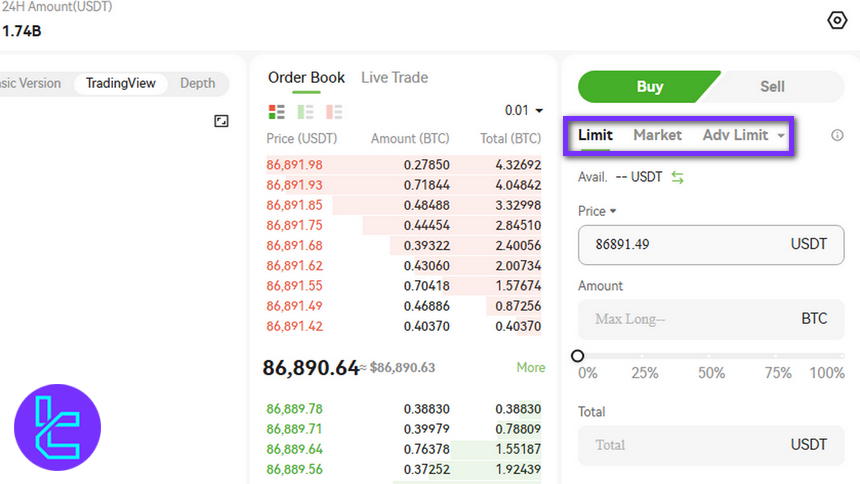Click the last price 86,890.64
860x484 pixels.
click(310, 368)
